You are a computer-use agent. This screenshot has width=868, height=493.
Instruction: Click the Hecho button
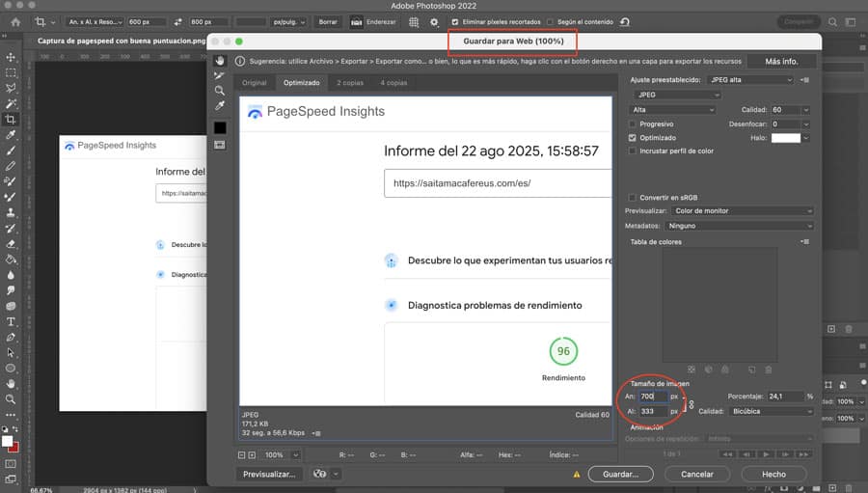click(773, 474)
